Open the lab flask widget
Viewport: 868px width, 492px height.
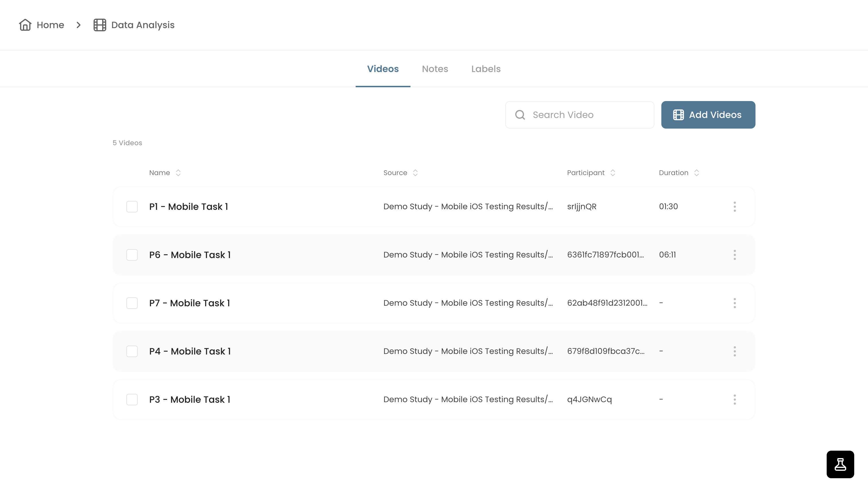pos(840,464)
